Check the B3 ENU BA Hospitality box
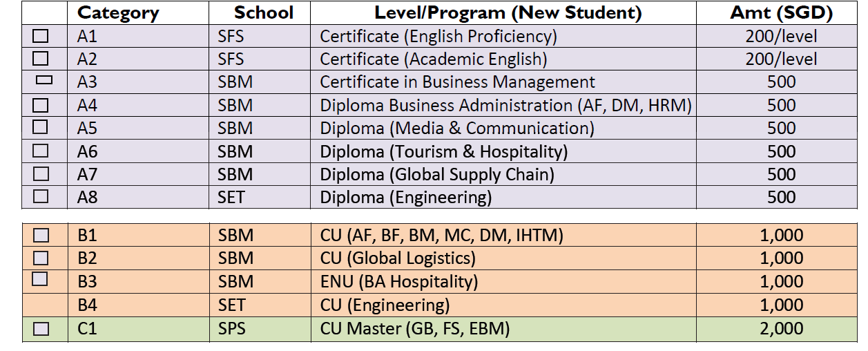Viewport: 868px width, 351px height. pyautogui.click(x=41, y=279)
